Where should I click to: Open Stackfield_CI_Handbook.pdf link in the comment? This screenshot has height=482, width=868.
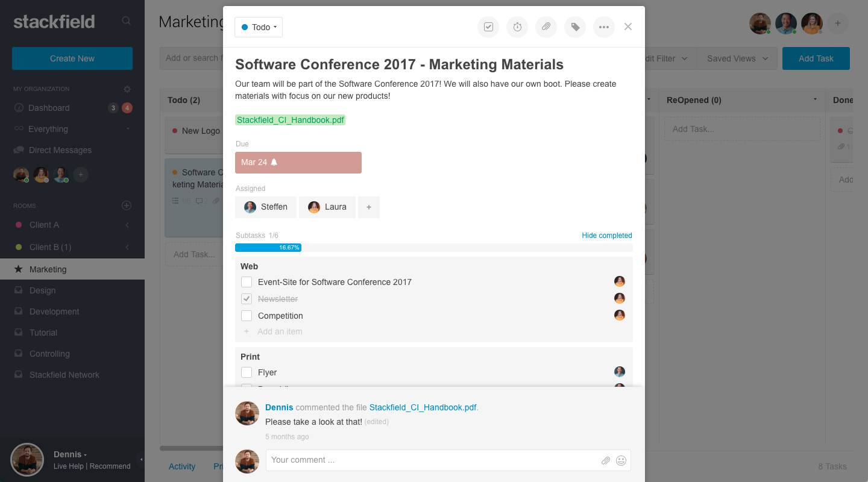423,407
